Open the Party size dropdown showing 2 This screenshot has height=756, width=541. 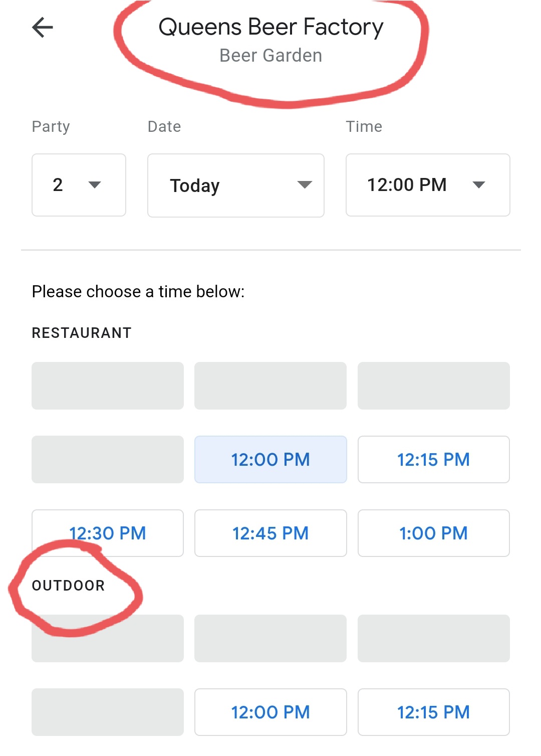tap(79, 185)
